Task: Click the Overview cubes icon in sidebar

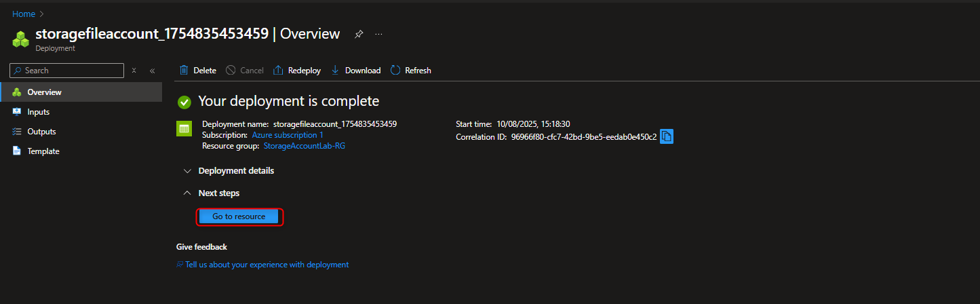Action: pos(17,92)
